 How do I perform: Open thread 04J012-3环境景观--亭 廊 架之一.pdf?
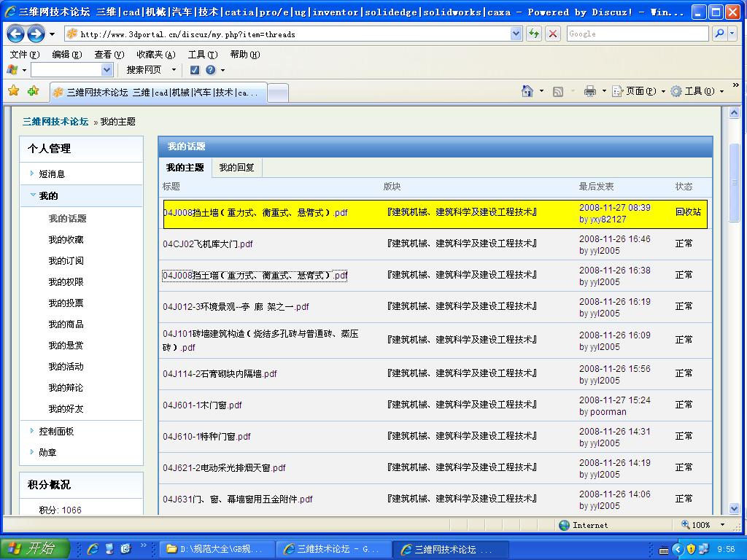236,307
